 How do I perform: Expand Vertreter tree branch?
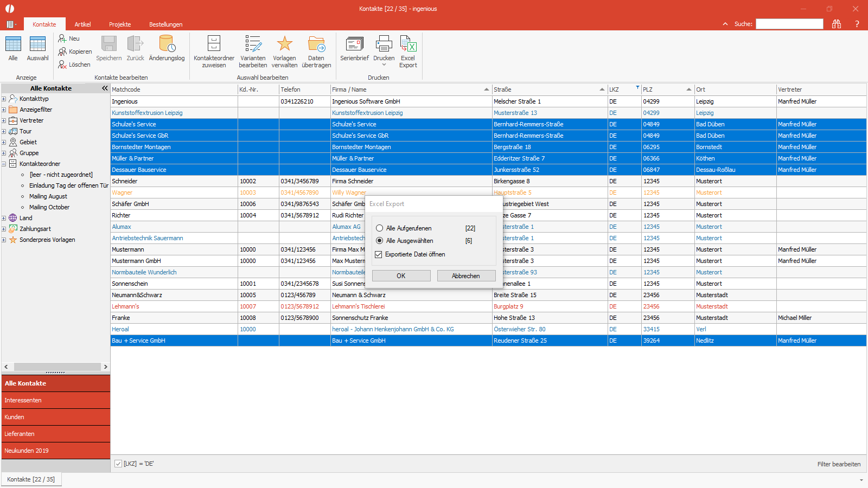click(x=4, y=120)
